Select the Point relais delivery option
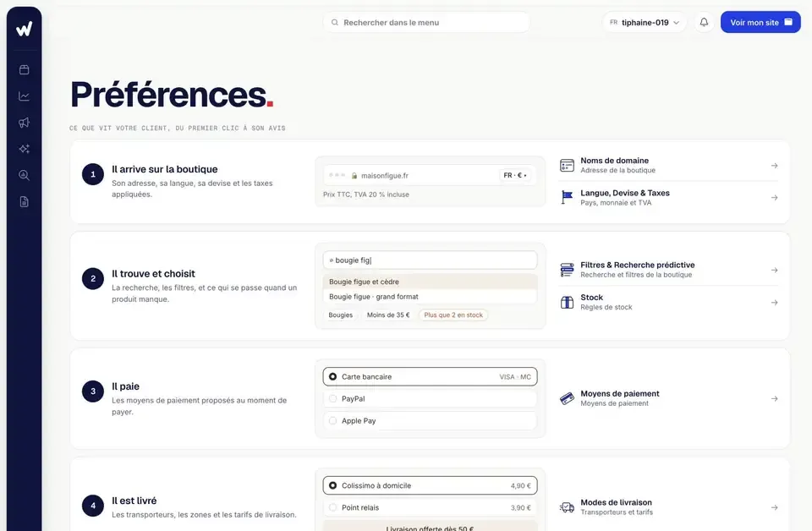This screenshot has height=531, width=812. coord(430,507)
